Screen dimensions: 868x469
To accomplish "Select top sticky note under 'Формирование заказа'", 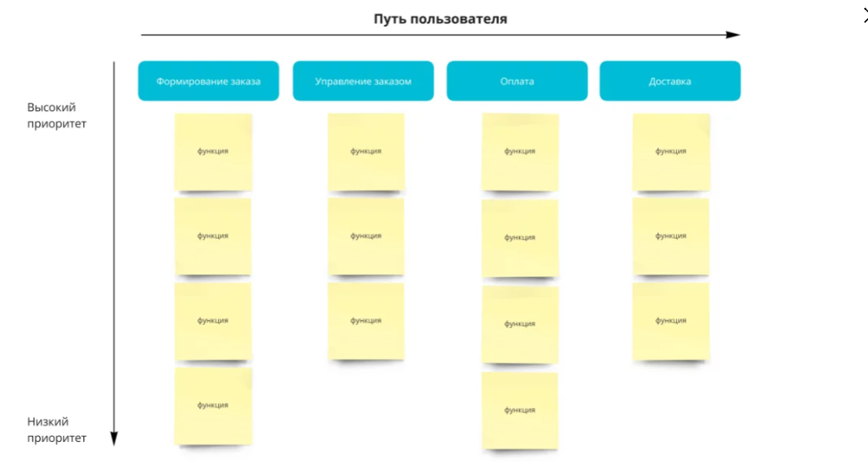I will (213, 152).
